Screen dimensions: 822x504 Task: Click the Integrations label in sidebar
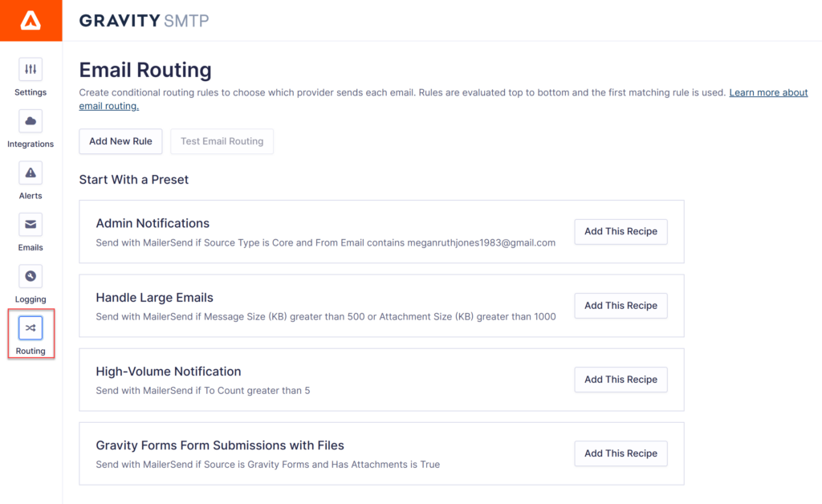tap(31, 144)
